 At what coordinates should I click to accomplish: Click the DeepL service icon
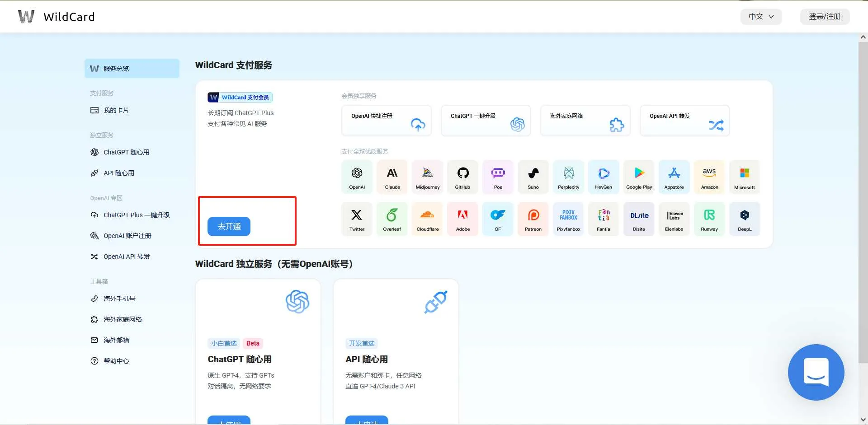745,219
